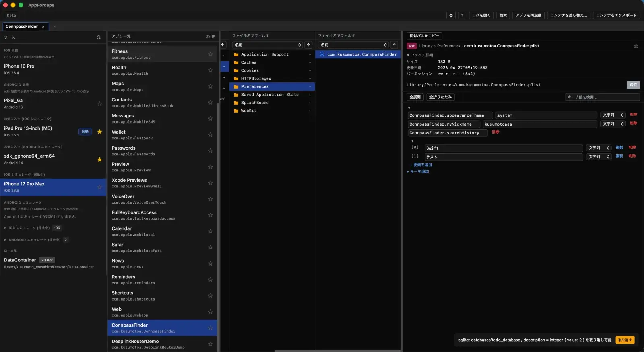
Task: Click 全展開 button
Action: click(x=415, y=97)
